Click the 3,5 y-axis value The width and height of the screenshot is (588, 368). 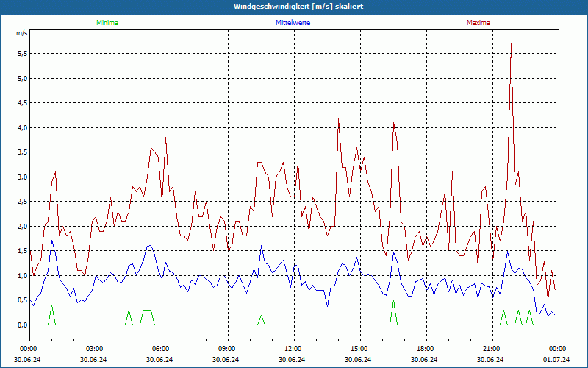[23, 152]
